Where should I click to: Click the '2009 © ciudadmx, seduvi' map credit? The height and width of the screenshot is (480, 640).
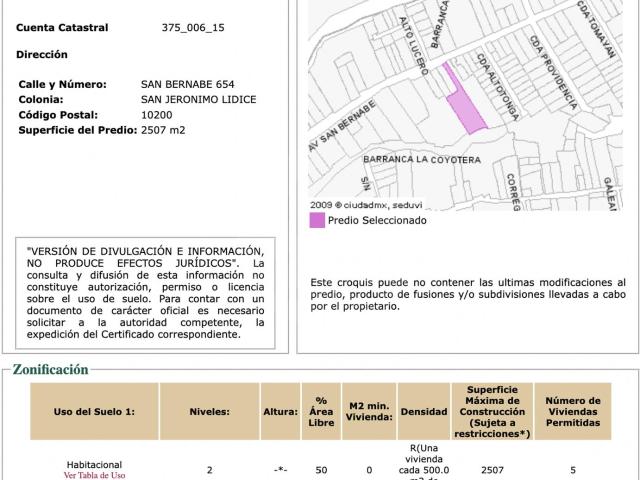point(366,205)
